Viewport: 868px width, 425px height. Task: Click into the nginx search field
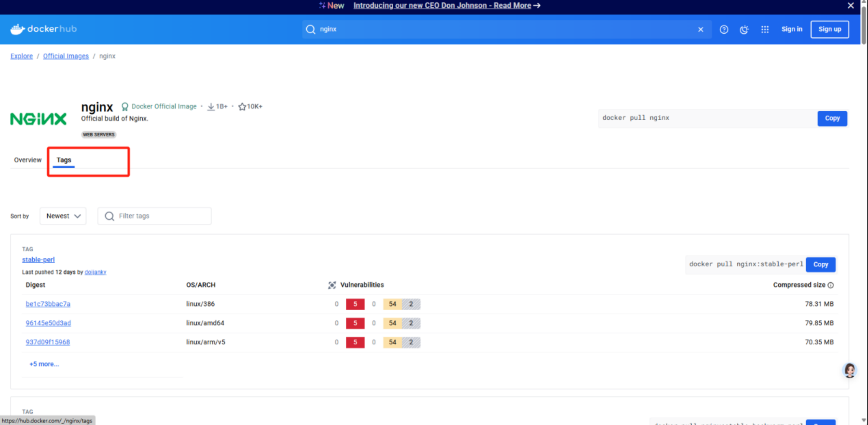[x=507, y=29]
